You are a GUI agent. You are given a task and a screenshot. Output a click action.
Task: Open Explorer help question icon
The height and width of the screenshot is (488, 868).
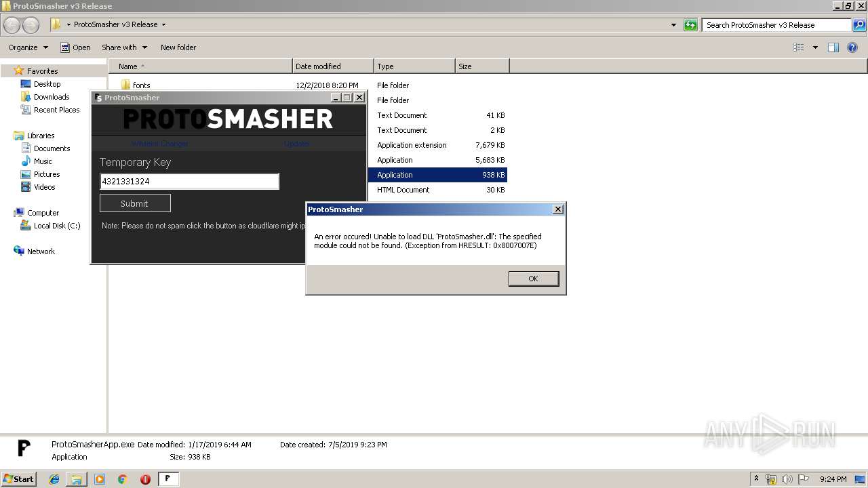click(852, 47)
